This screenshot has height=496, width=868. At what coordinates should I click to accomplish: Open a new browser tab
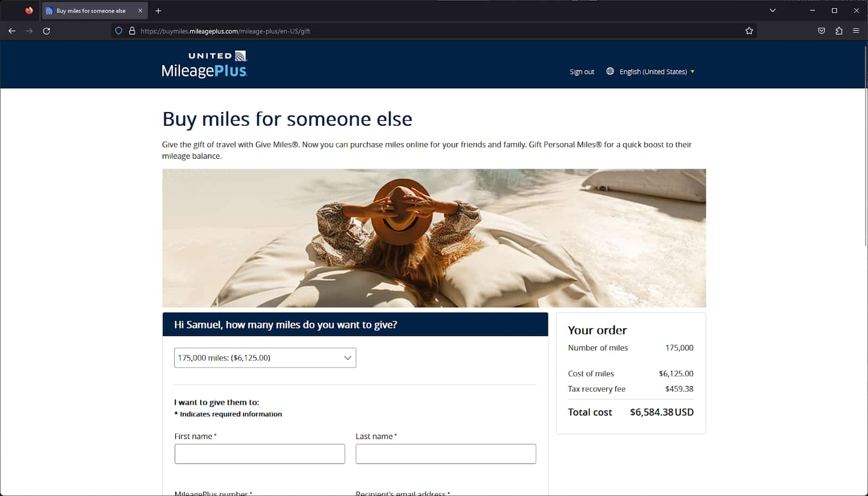pos(158,11)
